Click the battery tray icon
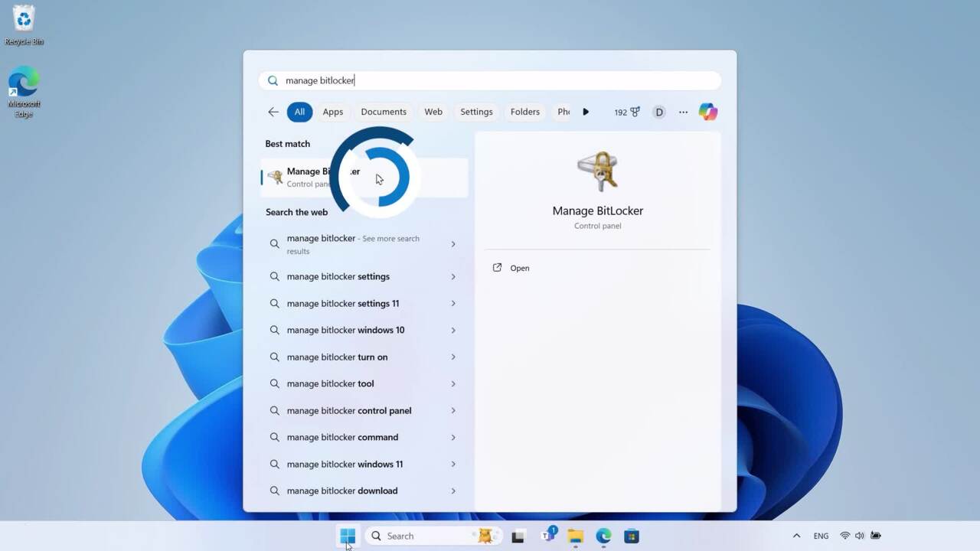Screen dimensions: 980x551 (875, 536)
